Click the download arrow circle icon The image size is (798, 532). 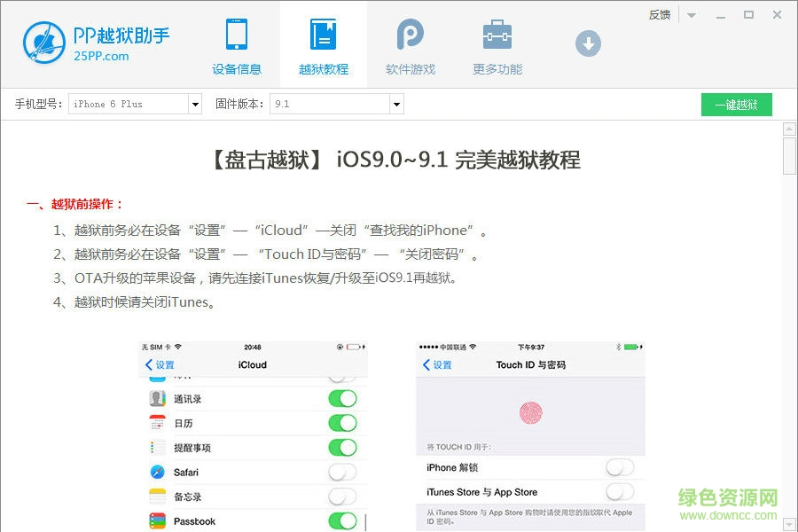[x=588, y=43]
